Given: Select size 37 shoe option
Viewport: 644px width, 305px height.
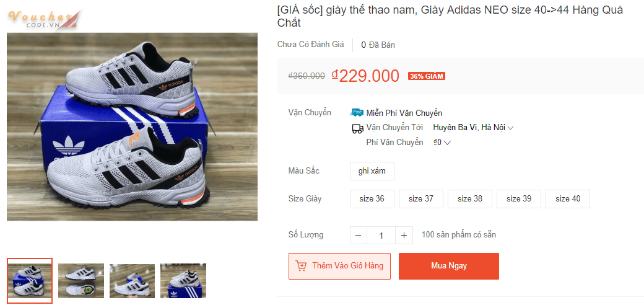Looking at the screenshot, I should click(x=420, y=199).
